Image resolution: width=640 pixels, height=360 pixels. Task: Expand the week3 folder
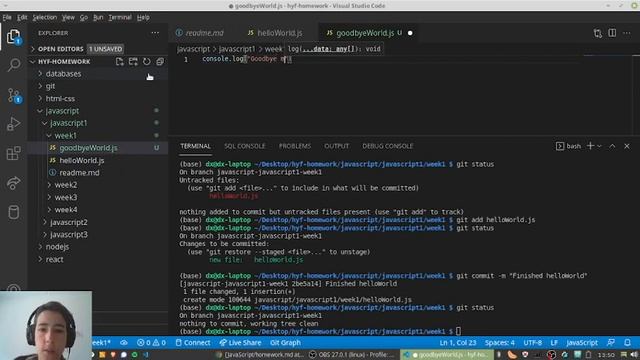point(66,197)
